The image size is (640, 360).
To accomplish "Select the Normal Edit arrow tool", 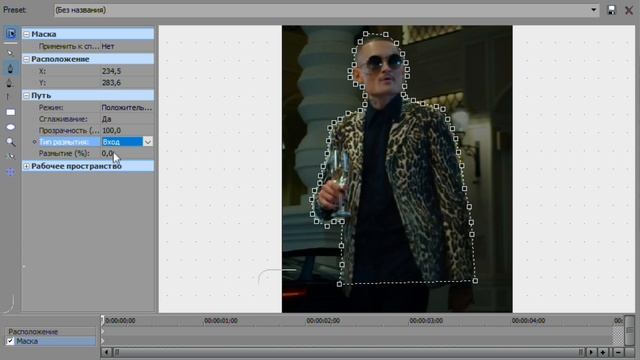I will (x=11, y=53).
